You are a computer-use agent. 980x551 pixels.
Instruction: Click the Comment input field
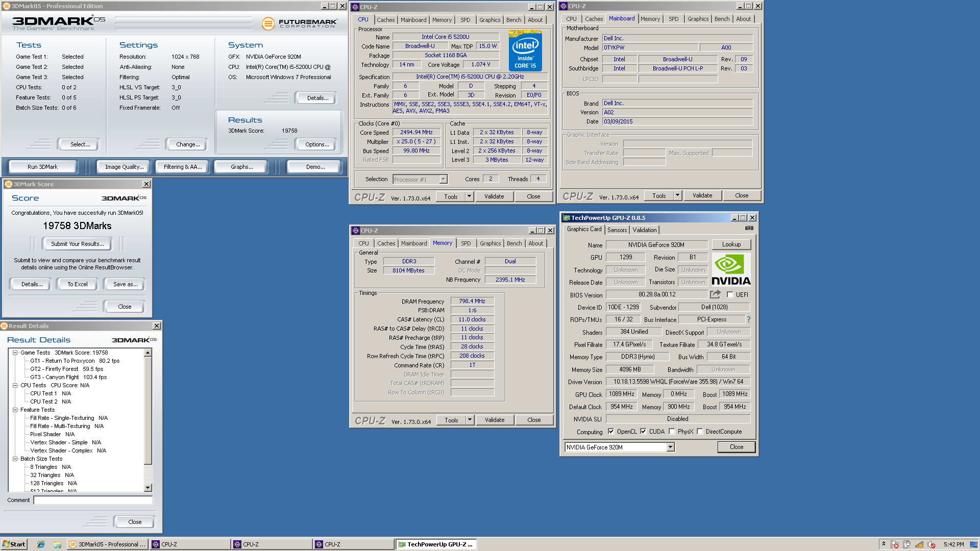point(93,500)
